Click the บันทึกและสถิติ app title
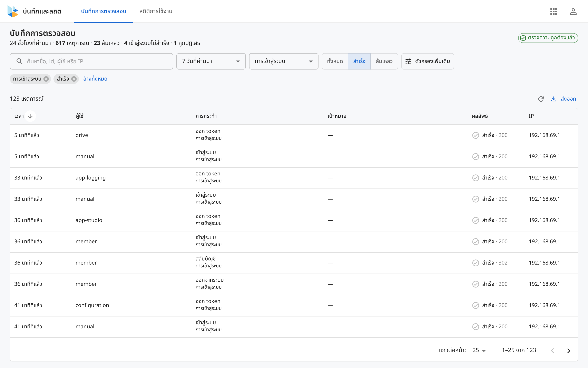 [42, 11]
